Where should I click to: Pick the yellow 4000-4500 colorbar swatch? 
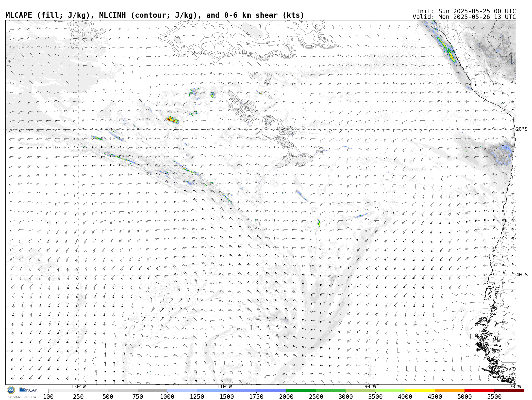pyautogui.click(x=420, y=391)
